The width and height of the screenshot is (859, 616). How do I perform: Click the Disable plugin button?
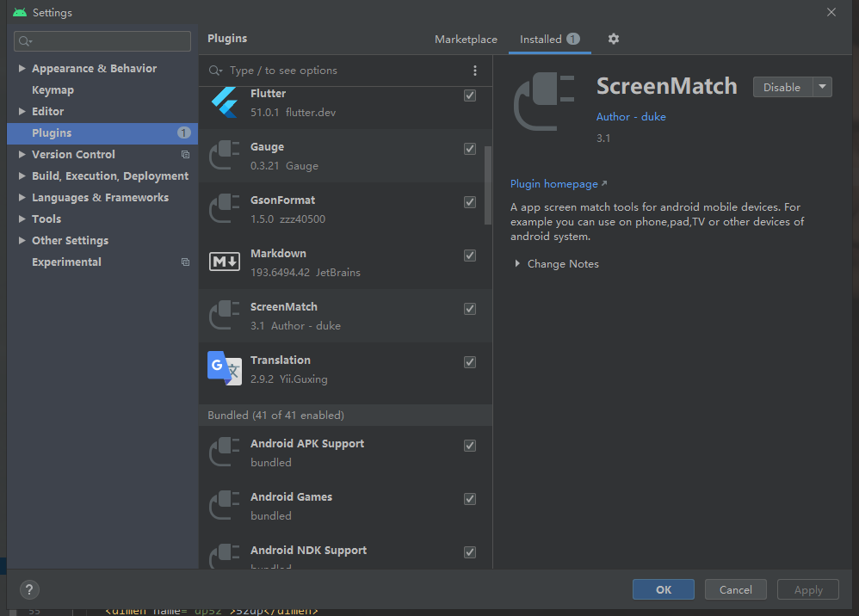782,87
